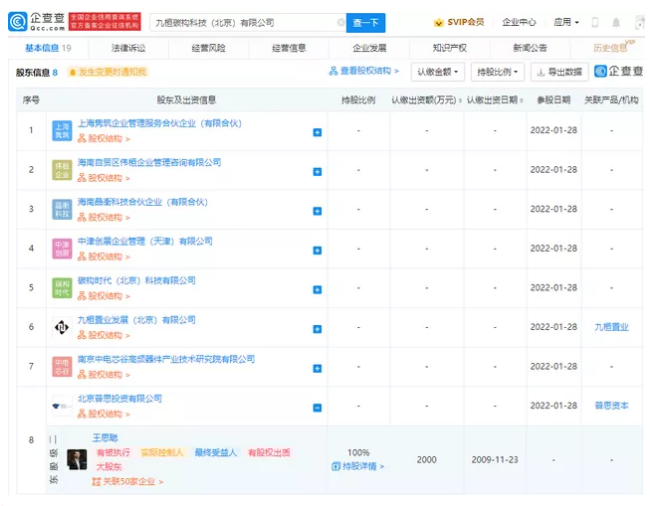Open the 企业中心 header link
The height and width of the screenshot is (506, 650).
coord(519,22)
